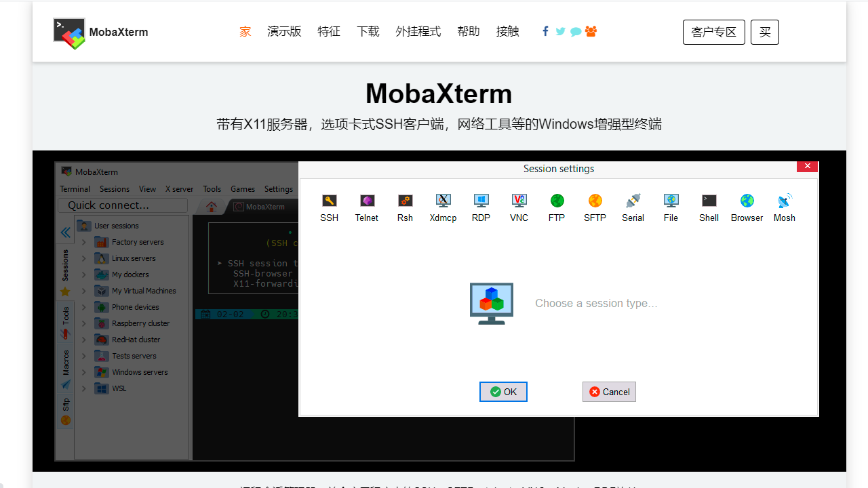Choose the RDP session icon
This screenshot has width=868, height=488.
pos(481,207)
